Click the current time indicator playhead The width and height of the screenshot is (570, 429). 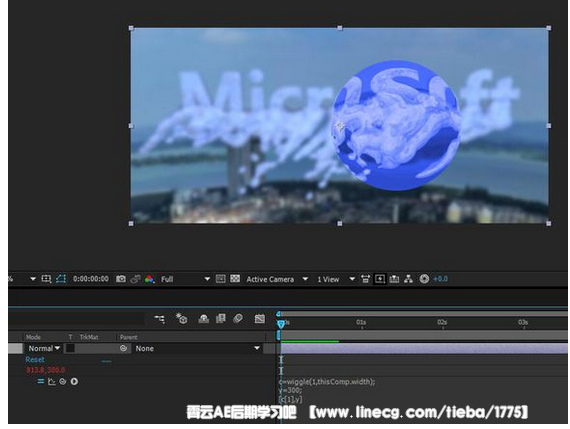click(x=281, y=324)
